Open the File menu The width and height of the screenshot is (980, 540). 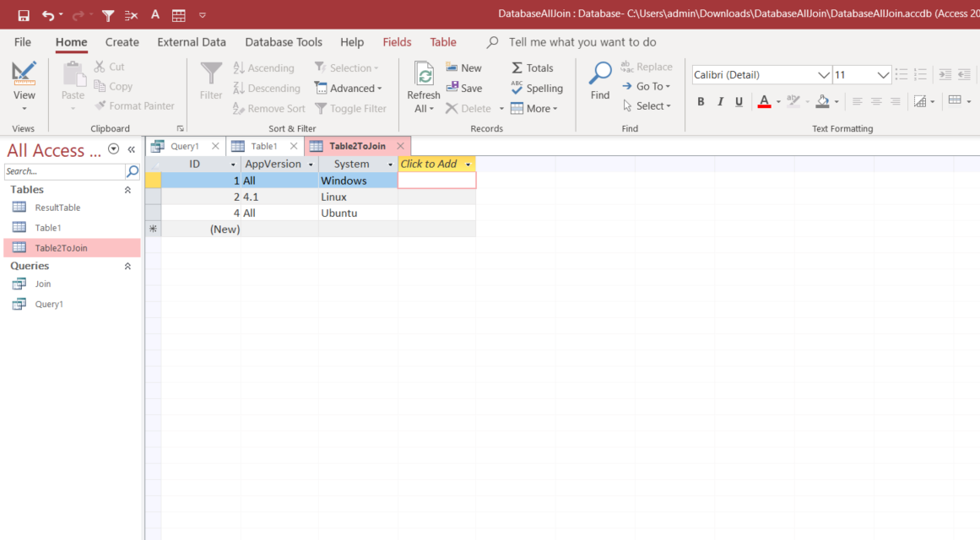[x=23, y=42]
